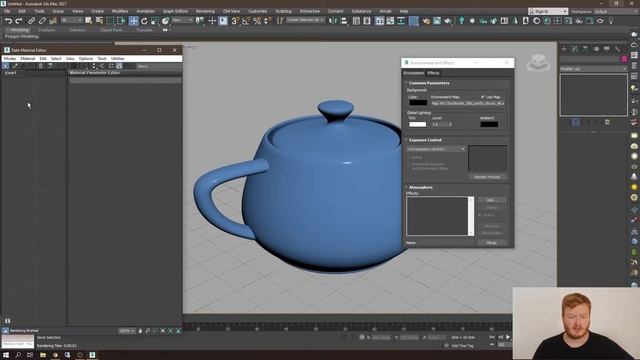The image size is (640, 360).
Task: Click the Render Preview button
Action: [x=487, y=177]
